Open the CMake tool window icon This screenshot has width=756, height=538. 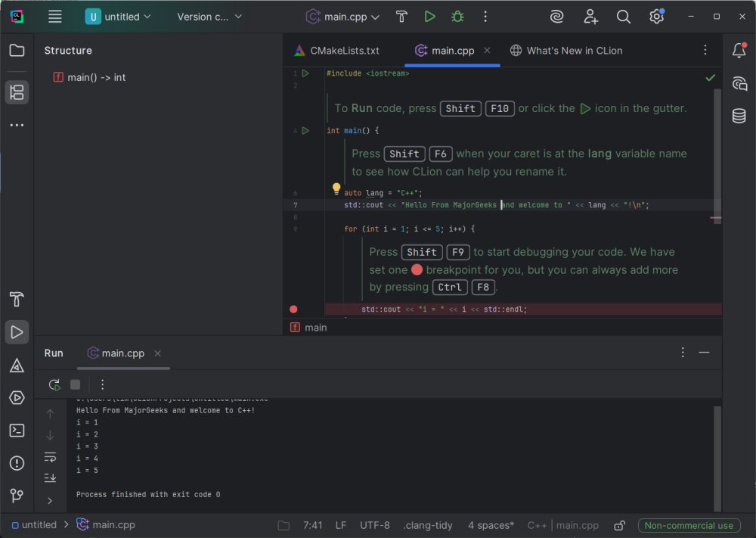point(17,365)
